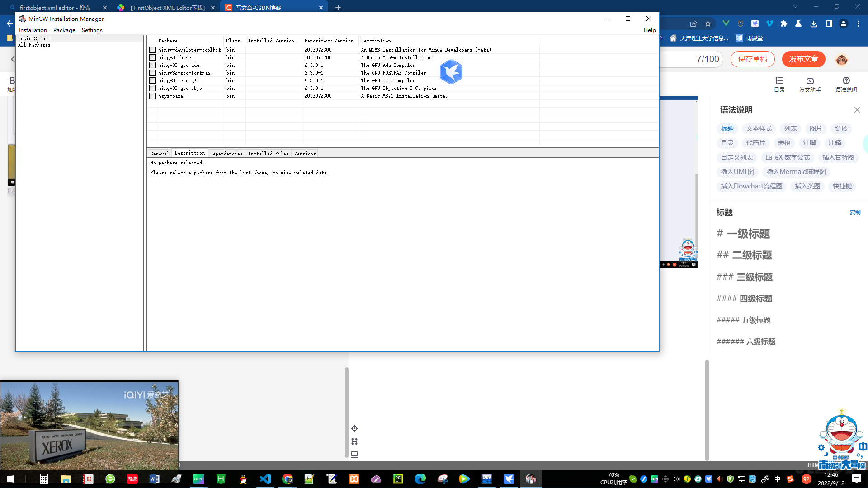Switch to the Versions tab
868x488 pixels.
pos(305,154)
